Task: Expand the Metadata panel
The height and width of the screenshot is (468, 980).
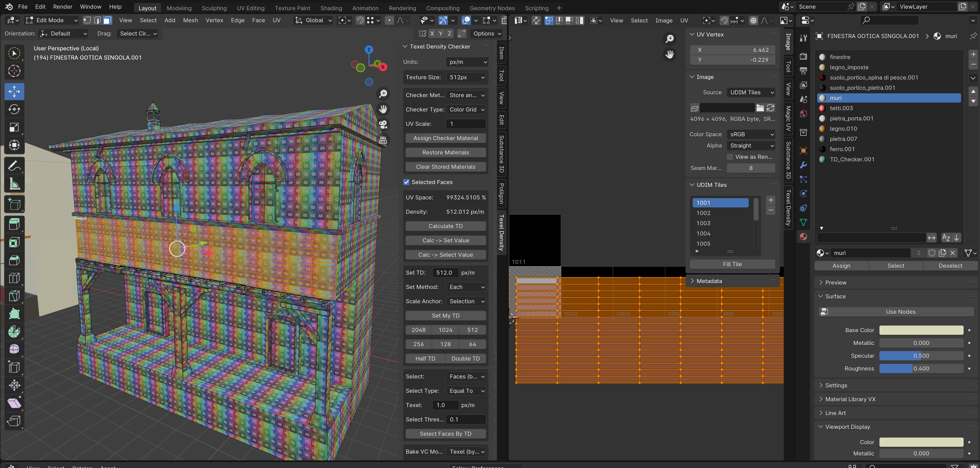Action: (709, 281)
